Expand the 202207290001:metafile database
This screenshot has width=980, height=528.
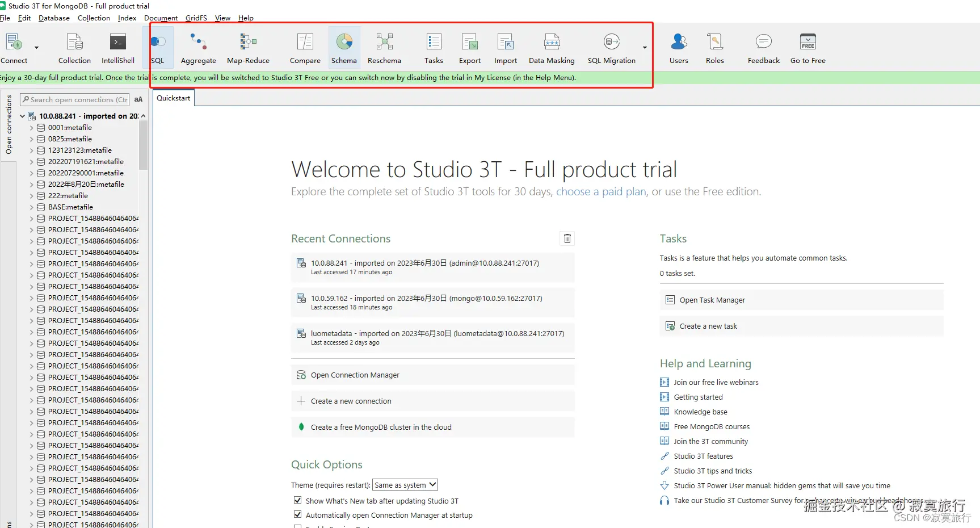(32, 173)
